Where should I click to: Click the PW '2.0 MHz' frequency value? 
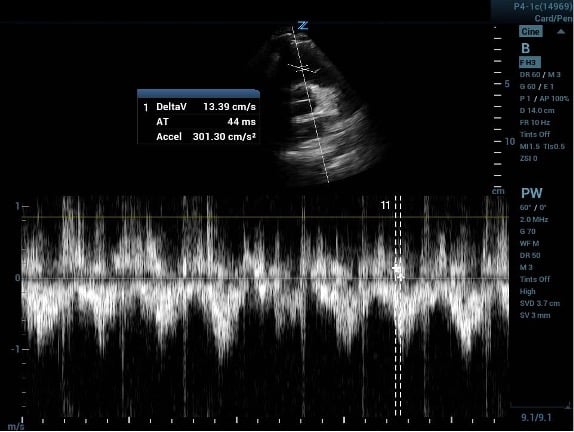pos(534,220)
